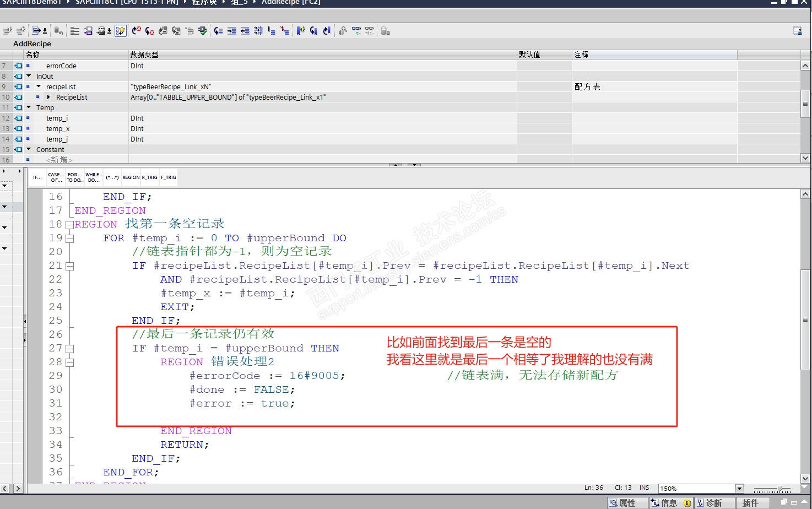Insert a CASE OF statement snippet
The width and height of the screenshot is (812, 509).
[56, 177]
